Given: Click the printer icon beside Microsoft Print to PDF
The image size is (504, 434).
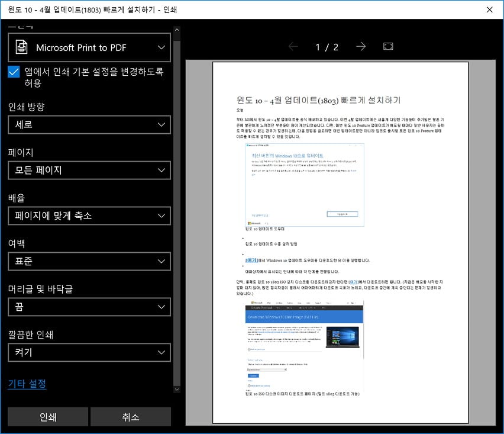Looking at the screenshot, I should [21, 47].
